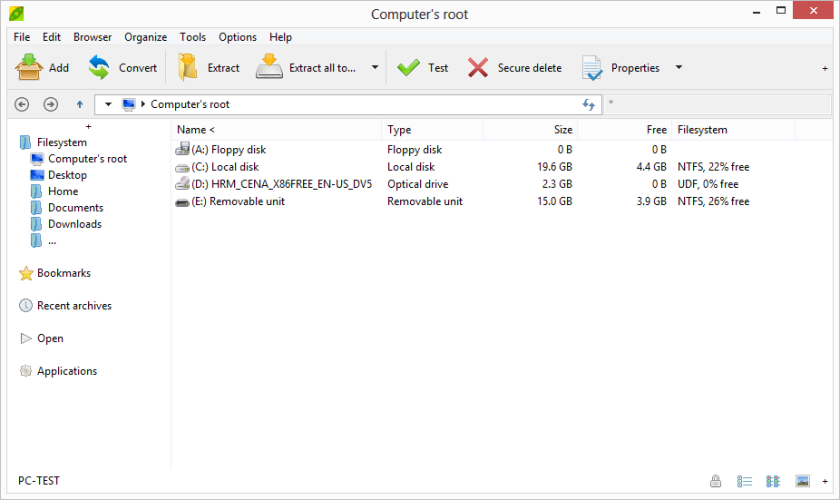Open the address bar history dropdown
This screenshot has height=500, width=840.
(x=108, y=104)
